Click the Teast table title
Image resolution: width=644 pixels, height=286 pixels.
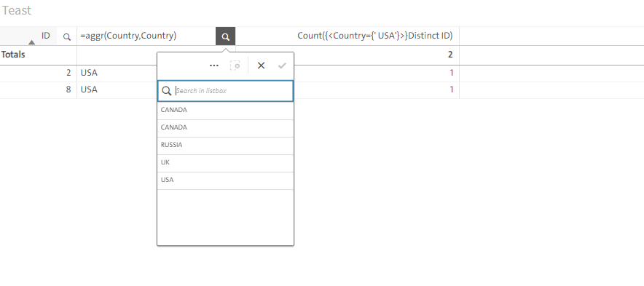(x=17, y=11)
